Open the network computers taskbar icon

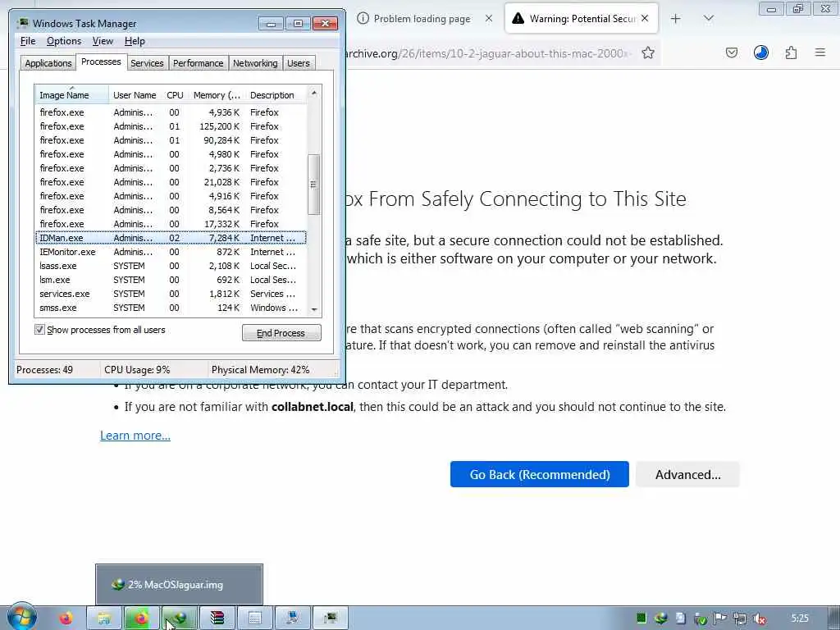pos(293,619)
